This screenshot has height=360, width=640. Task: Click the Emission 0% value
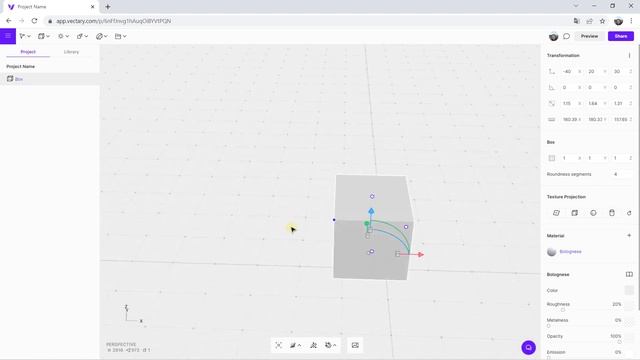click(618, 352)
